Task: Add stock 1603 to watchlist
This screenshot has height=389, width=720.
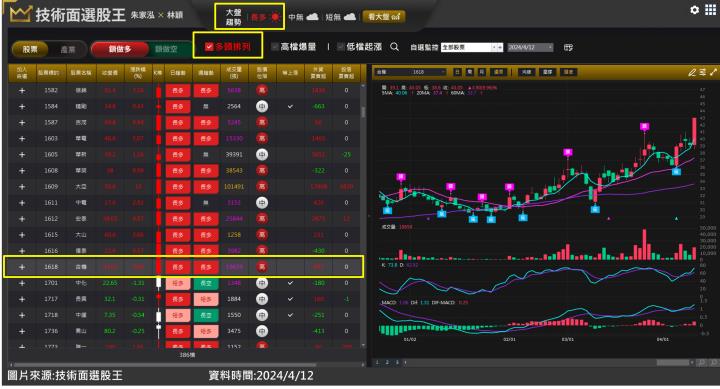Action: point(22,139)
